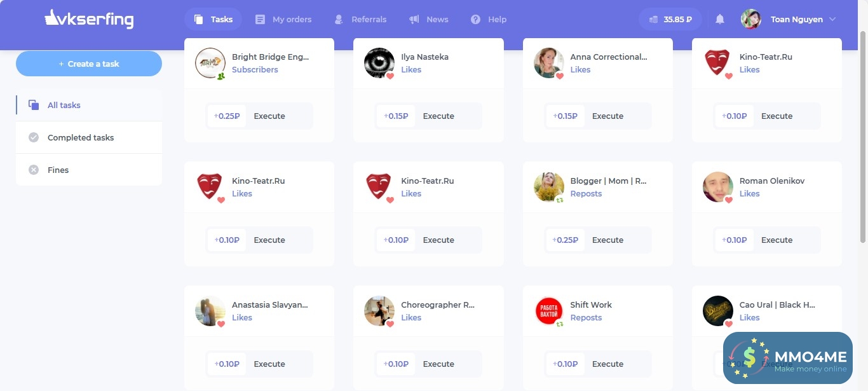Execute the Blogger Mom reposts task
Screen dimensions: 868x391
click(x=607, y=240)
